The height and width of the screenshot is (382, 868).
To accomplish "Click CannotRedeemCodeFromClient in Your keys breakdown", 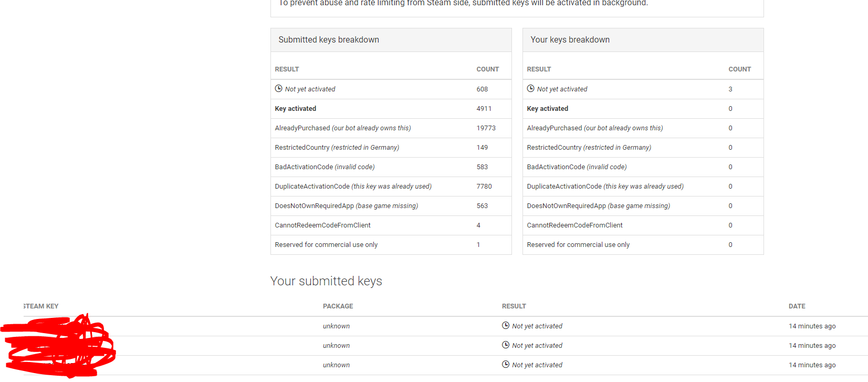I will [574, 225].
